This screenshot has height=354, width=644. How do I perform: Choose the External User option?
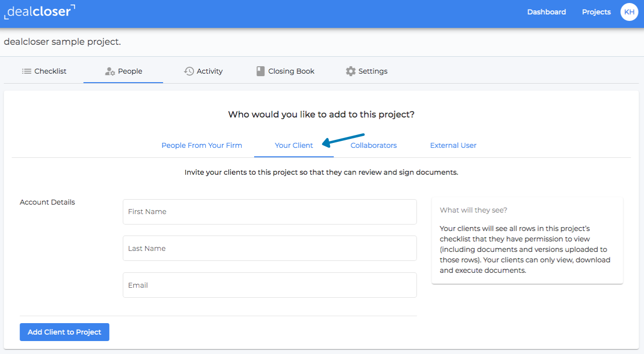pos(453,145)
